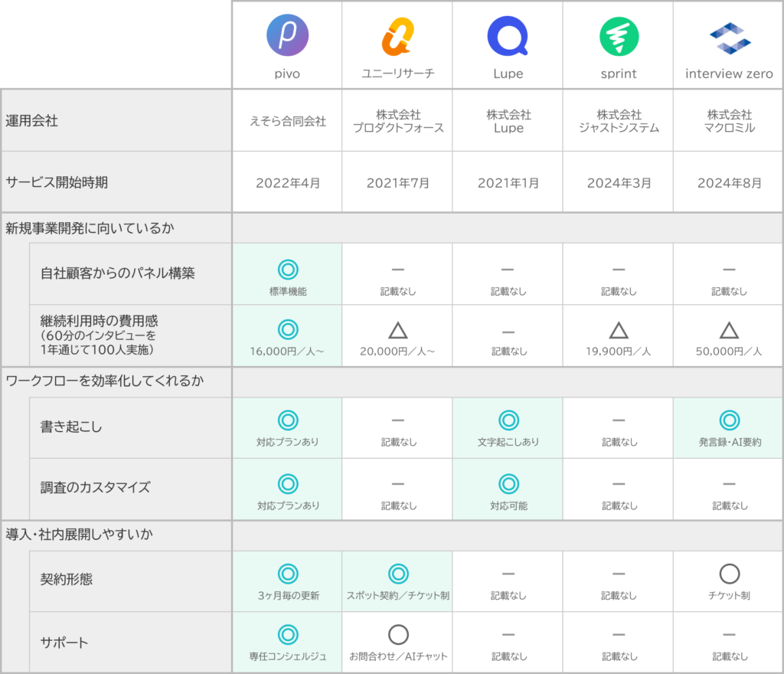Image resolution: width=784 pixels, height=674 pixels.
Task: Select the sprint column header
Action: [618, 74]
